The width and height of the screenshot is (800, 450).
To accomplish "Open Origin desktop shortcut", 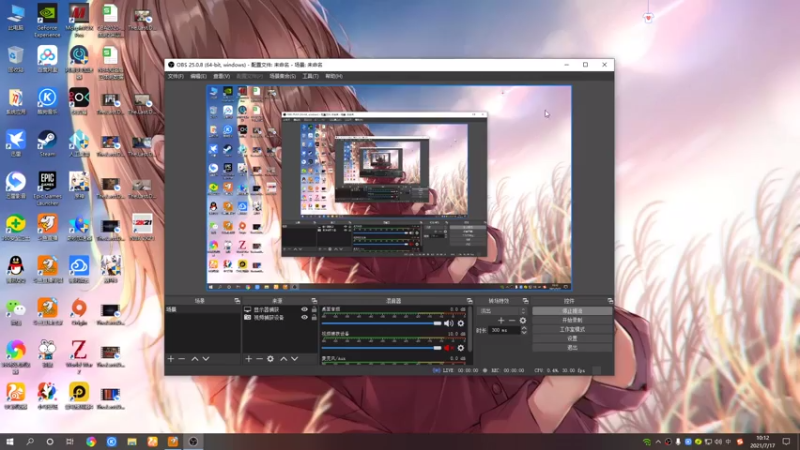I will click(79, 312).
